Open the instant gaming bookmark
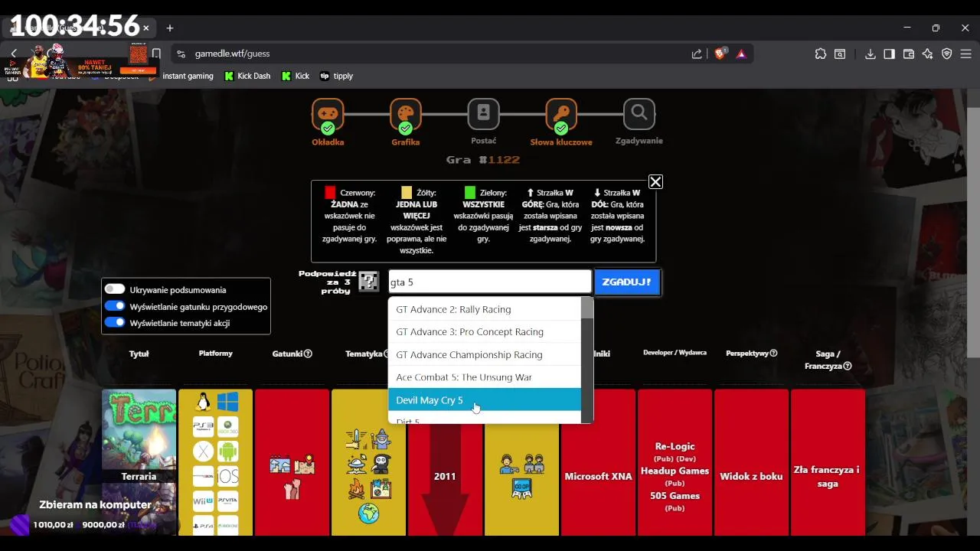980x551 pixels. point(188,76)
